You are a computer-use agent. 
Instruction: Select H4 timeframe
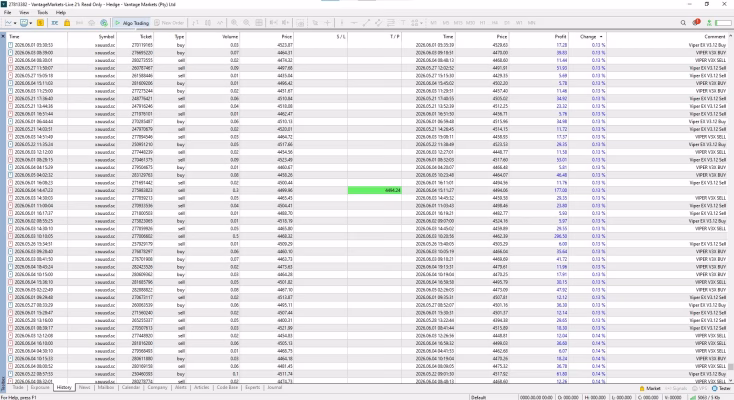pyautogui.click(x=495, y=22)
